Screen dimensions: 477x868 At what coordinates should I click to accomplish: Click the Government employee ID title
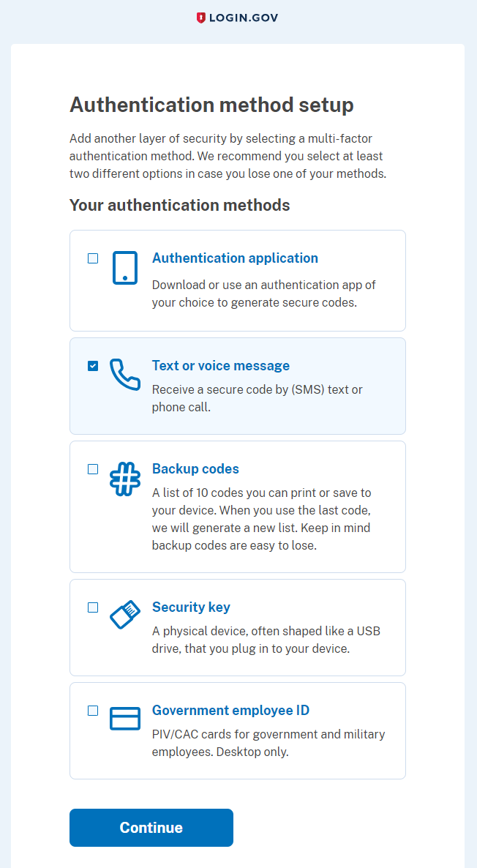pos(230,711)
